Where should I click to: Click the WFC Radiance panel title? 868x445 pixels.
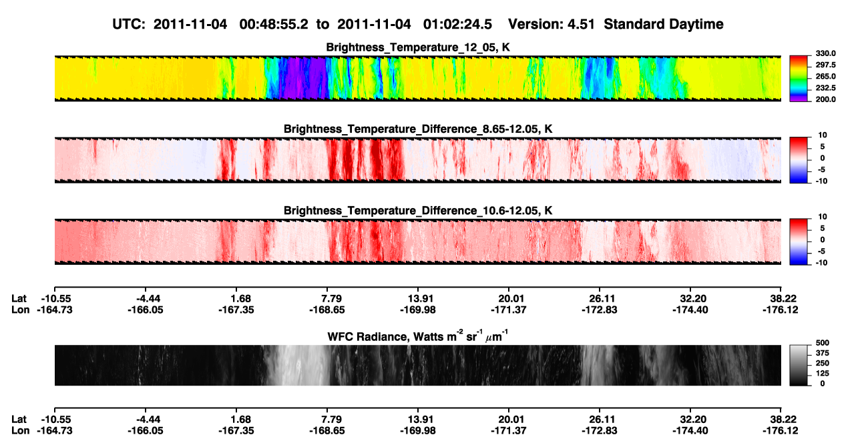tap(418, 336)
